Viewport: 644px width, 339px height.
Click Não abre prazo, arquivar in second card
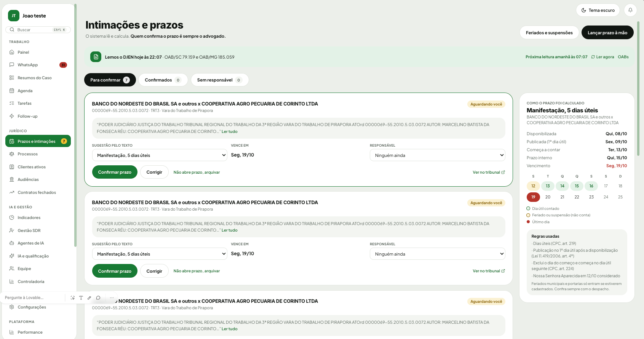coord(197,271)
